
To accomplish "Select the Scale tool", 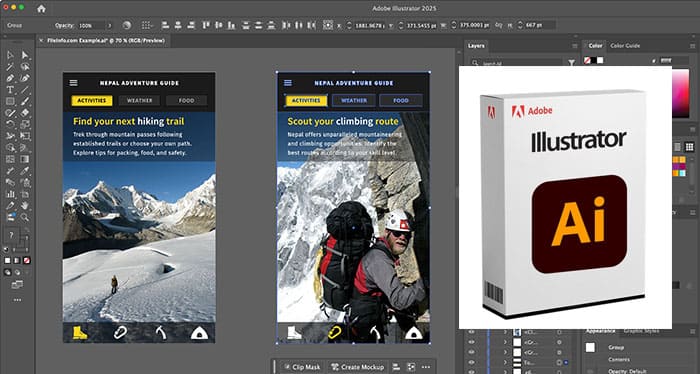I will (x=25, y=125).
